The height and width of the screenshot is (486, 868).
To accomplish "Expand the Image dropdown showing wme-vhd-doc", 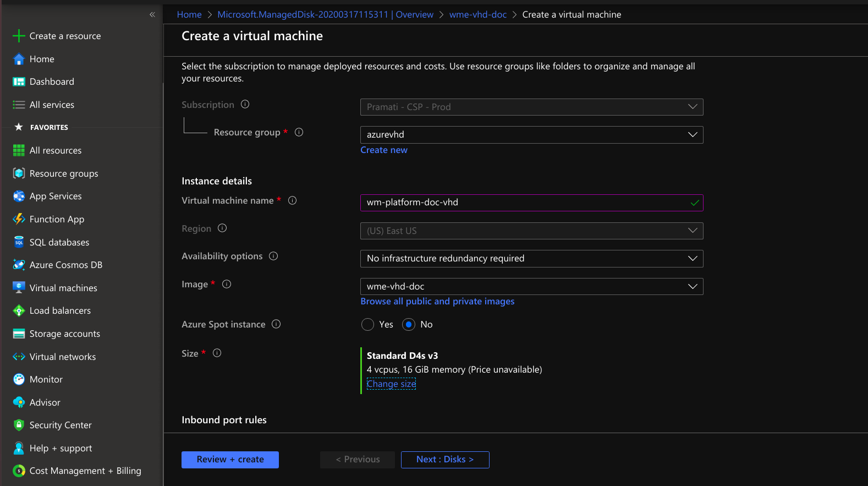I will [x=531, y=287].
